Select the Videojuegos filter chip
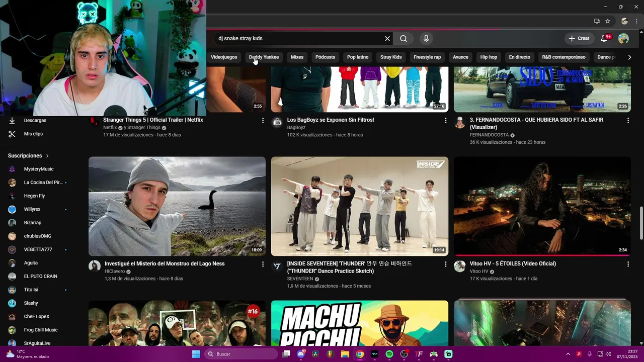The width and height of the screenshot is (644, 362). [224, 57]
